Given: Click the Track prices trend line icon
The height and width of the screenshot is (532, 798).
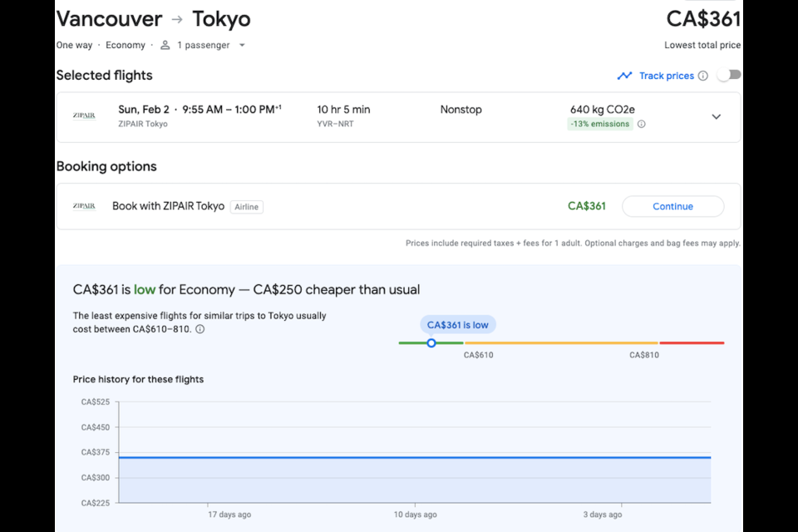Looking at the screenshot, I should pyautogui.click(x=624, y=76).
